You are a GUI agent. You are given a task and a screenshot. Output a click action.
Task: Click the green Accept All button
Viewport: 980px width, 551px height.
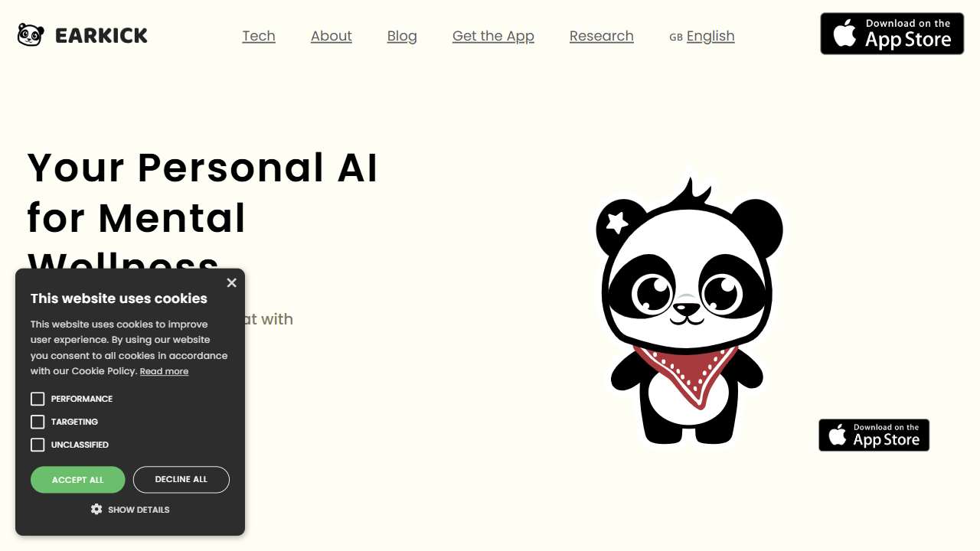(78, 480)
